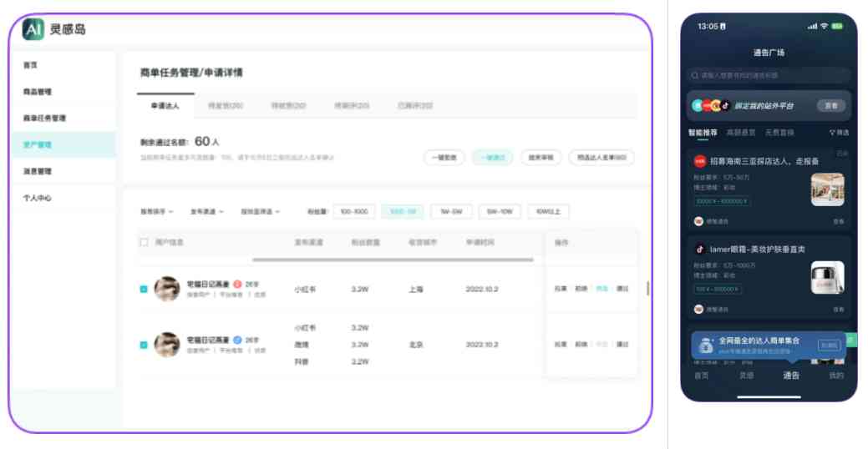The width and height of the screenshot is (868, 449).
Task: Click 初筛 in the 北京 row
Action: click(581, 345)
